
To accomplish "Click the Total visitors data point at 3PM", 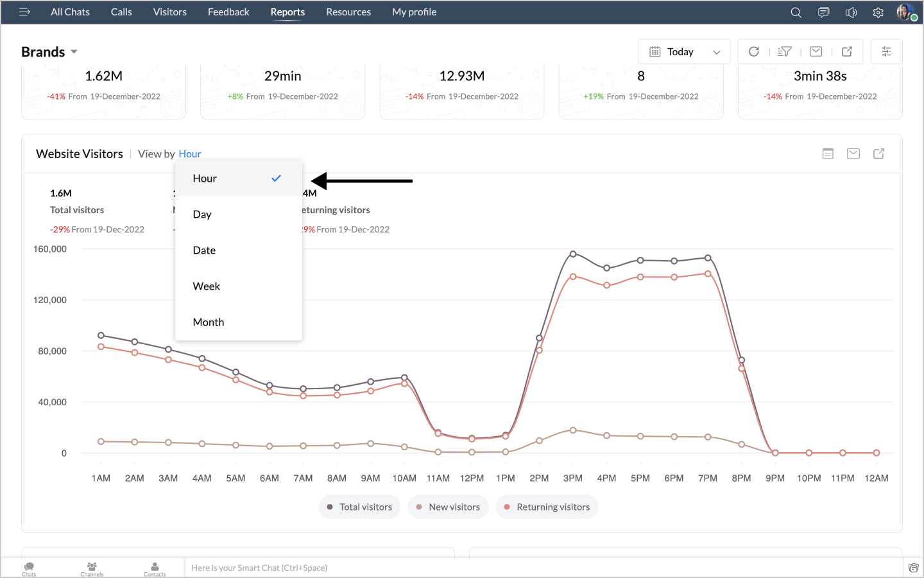I will 573,254.
